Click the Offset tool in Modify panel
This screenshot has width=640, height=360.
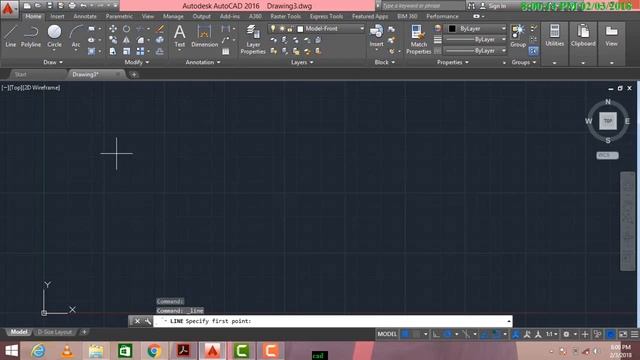[x=160, y=51]
